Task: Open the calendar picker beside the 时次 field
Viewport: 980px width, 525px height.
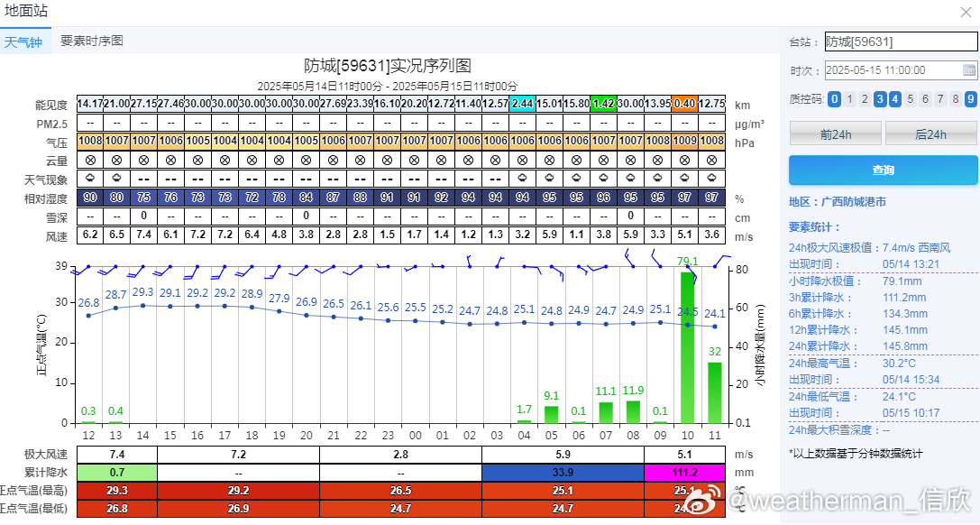Action: click(969, 70)
